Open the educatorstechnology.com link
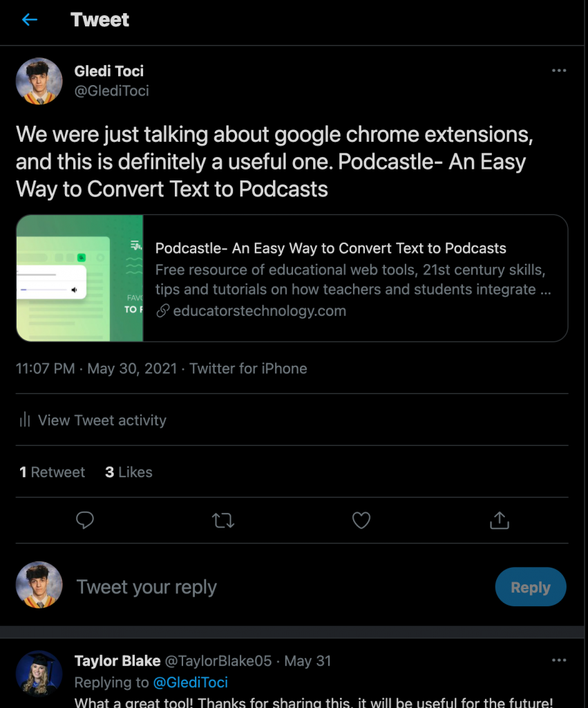Viewport: 588px width, 708px height. [260, 310]
